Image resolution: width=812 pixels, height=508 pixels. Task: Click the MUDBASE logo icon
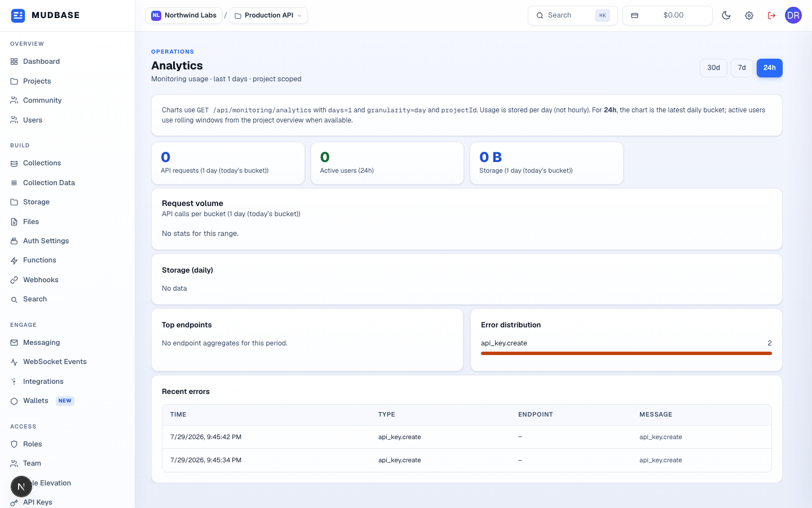click(x=18, y=15)
